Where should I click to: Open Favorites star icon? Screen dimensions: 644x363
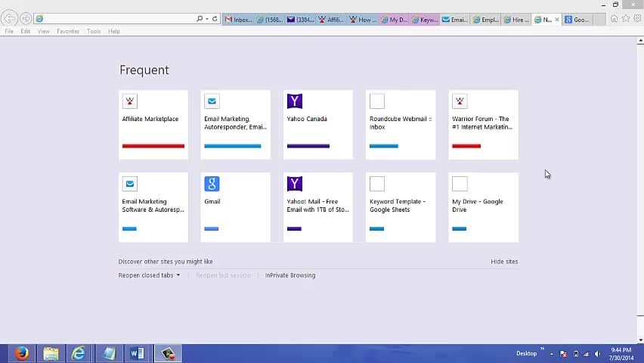pos(626,18)
